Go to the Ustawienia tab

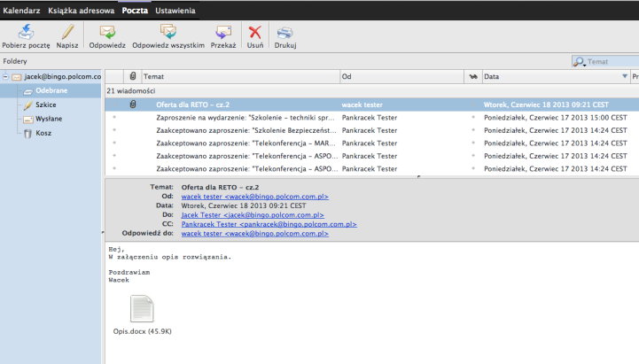(175, 11)
